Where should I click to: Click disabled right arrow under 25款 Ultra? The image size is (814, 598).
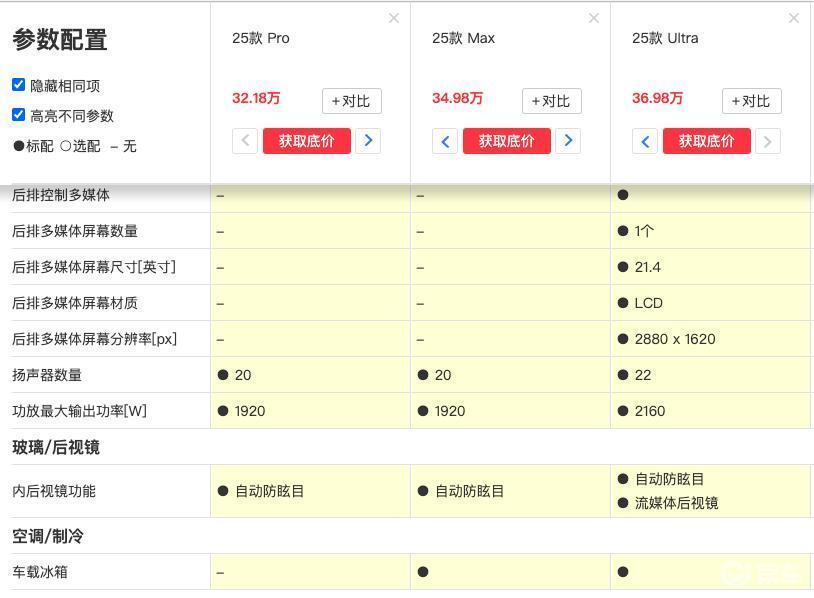coord(768,141)
